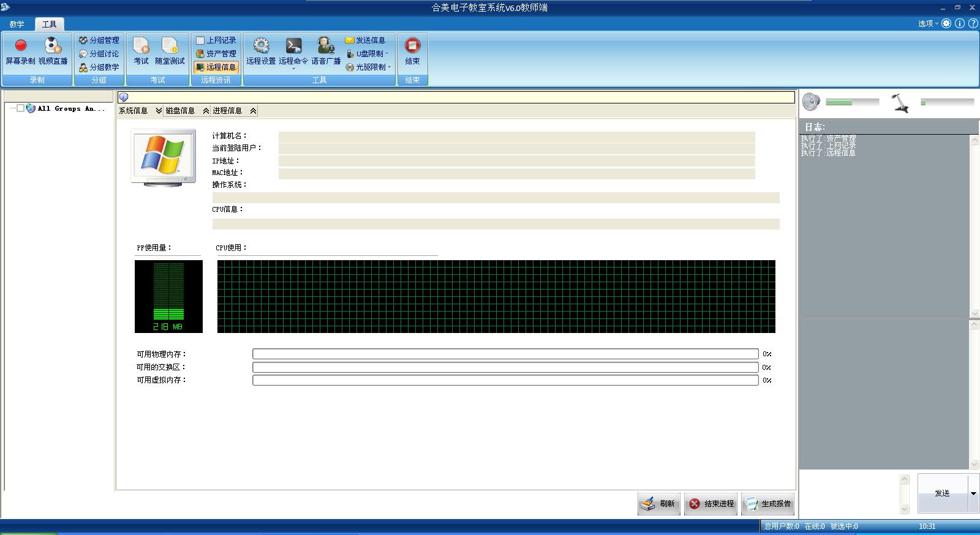Click the IP地址 field

(516, 161)
